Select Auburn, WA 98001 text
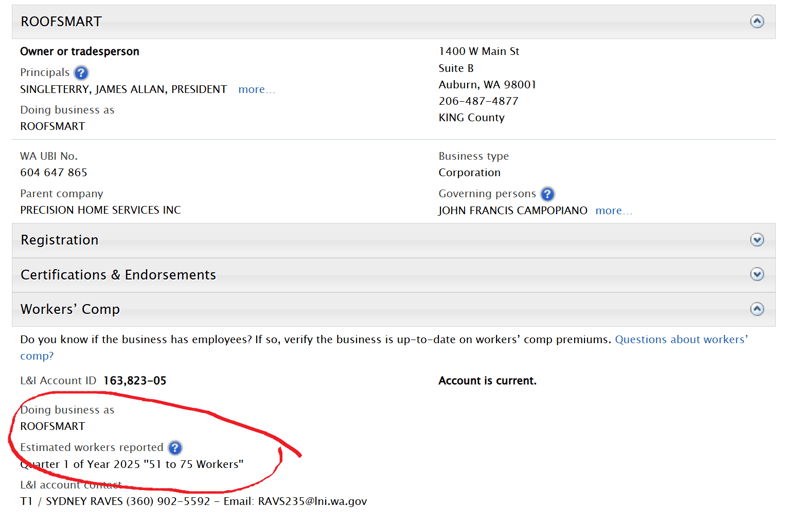 [487, 85]
